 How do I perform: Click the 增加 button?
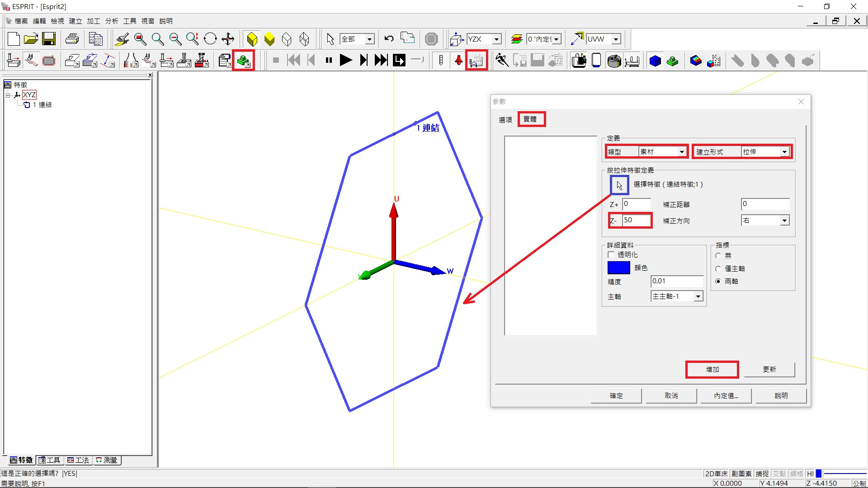[712, 370]
